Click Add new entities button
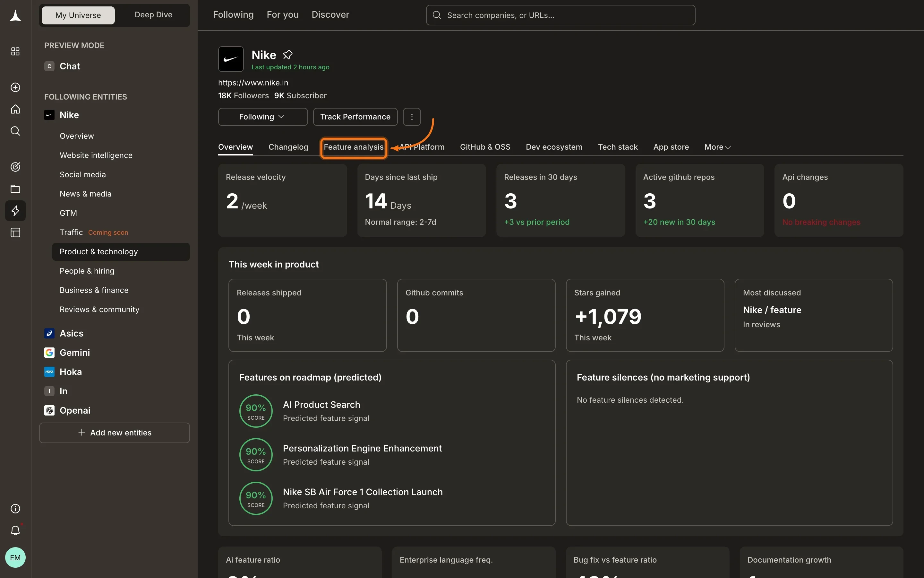Image resolution: width=924 pixels, height=578 pixels. pos(115,433)
